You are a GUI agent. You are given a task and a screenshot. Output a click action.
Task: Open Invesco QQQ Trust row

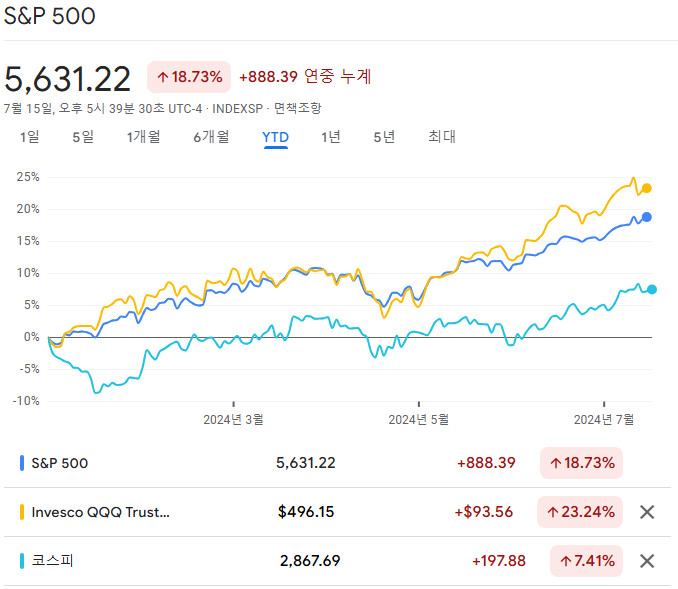tap(100, 512)
